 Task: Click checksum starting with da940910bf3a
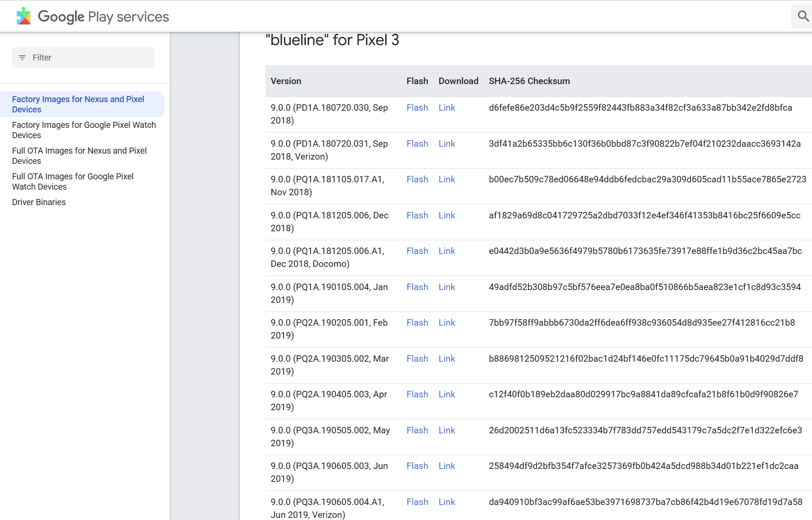[646, 502]
